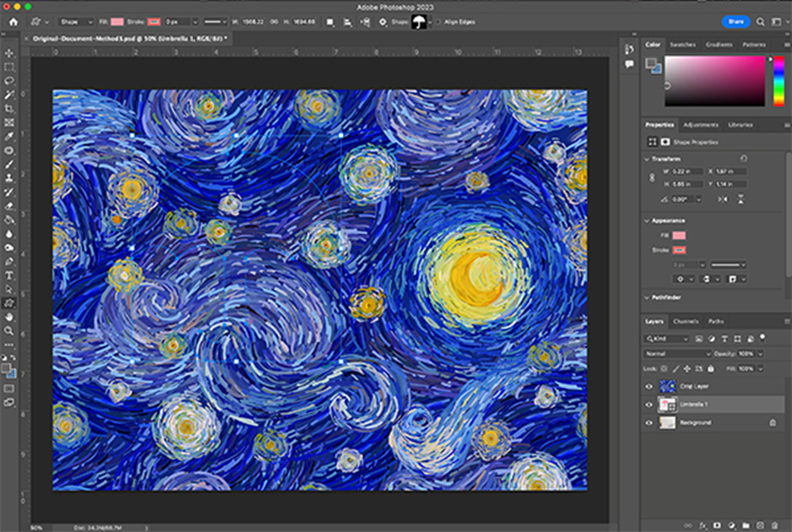The width and height of the screenshot is (792, 532).
Task: Click the Stroke swatch in Appearance section
Action: (679, 250)
